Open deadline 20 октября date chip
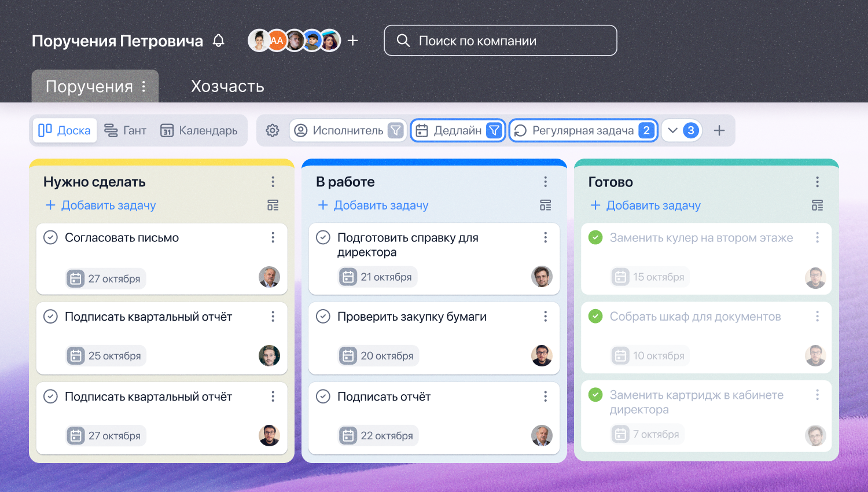Screen dimensions: 868x492 [378, 355]
